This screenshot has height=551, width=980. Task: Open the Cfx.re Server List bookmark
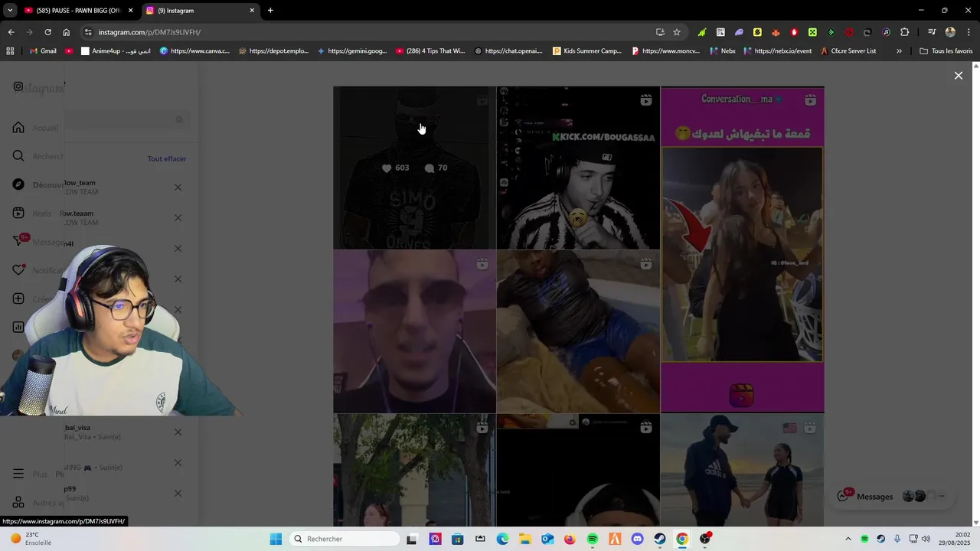[x=848, y=51]
